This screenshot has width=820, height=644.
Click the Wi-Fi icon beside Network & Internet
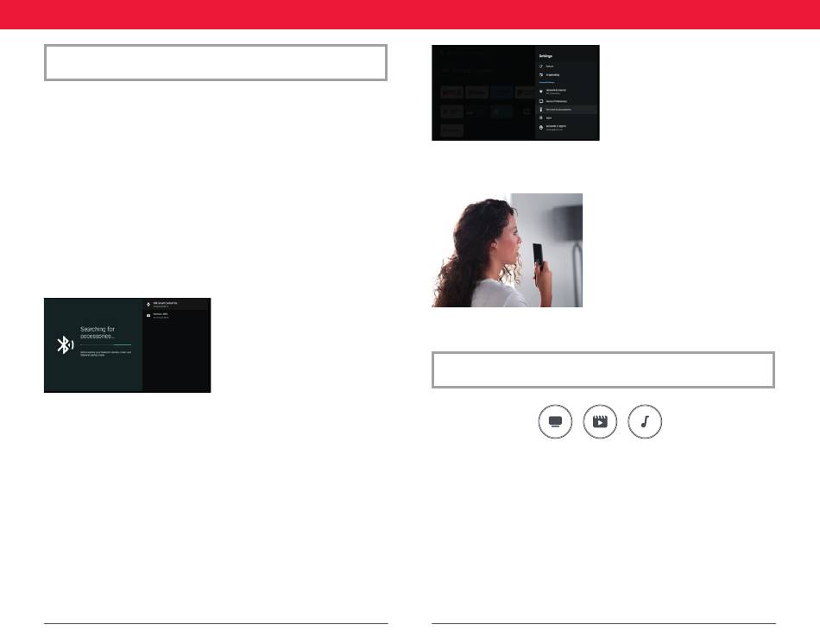(x=540, y=91)
